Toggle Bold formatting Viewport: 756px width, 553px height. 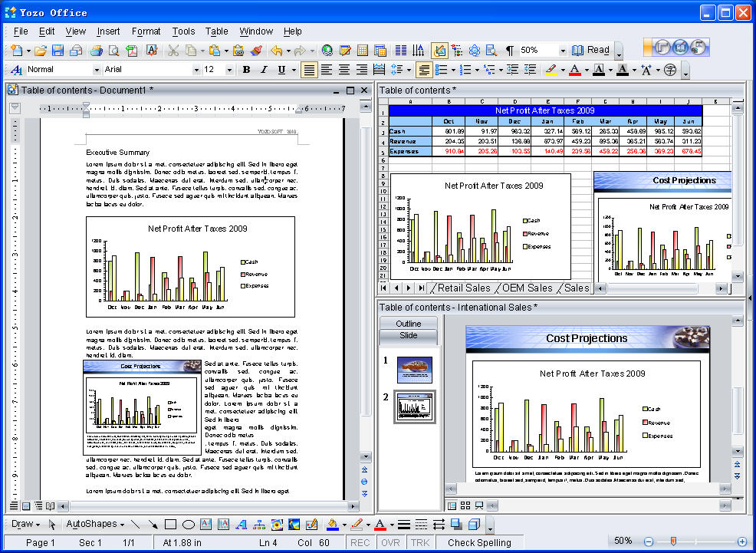click(x=246, y=70)
